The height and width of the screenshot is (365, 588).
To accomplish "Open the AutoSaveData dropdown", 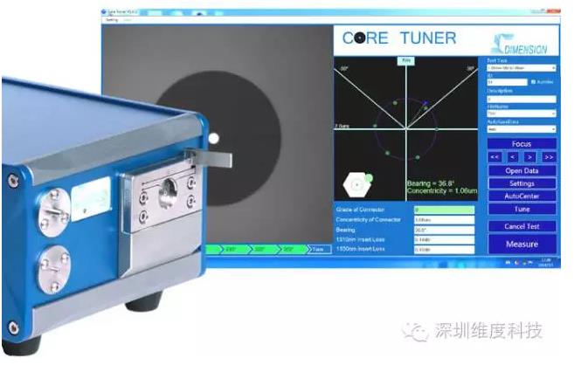I will [521, 128].
